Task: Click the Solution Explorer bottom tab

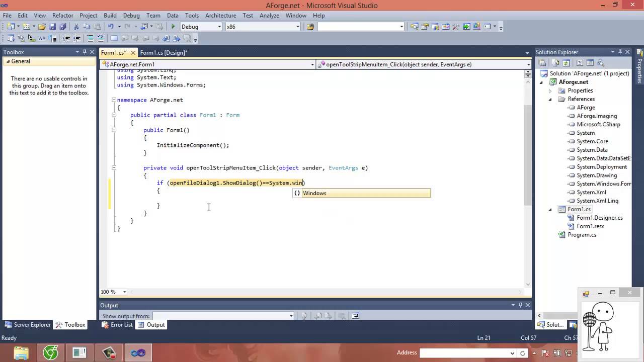Action: [x=550, y=325]
